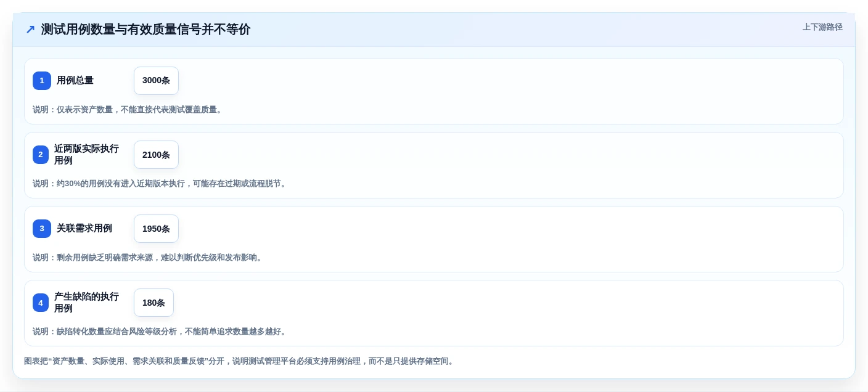Click the 近两版实际执行用例 label
The width and height of the screenshot is (868, 392).
86,155
